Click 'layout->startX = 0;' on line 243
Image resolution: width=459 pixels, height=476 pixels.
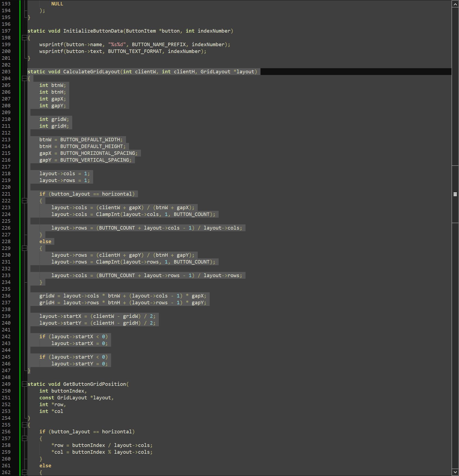80,343
